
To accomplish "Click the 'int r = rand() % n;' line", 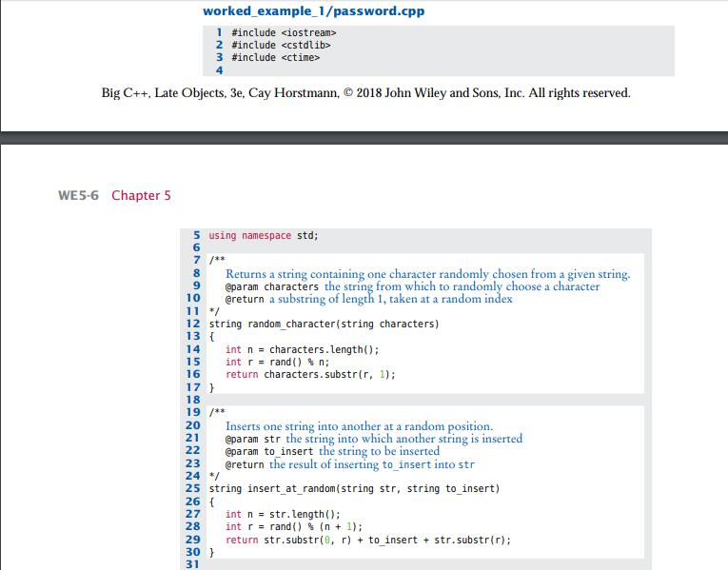I will pos(277,362).
